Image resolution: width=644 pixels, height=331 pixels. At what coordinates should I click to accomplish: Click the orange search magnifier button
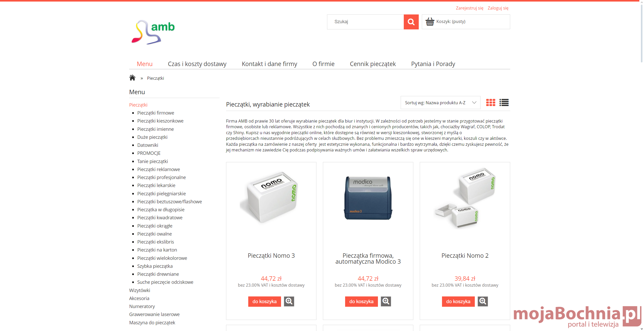point(411,22)
